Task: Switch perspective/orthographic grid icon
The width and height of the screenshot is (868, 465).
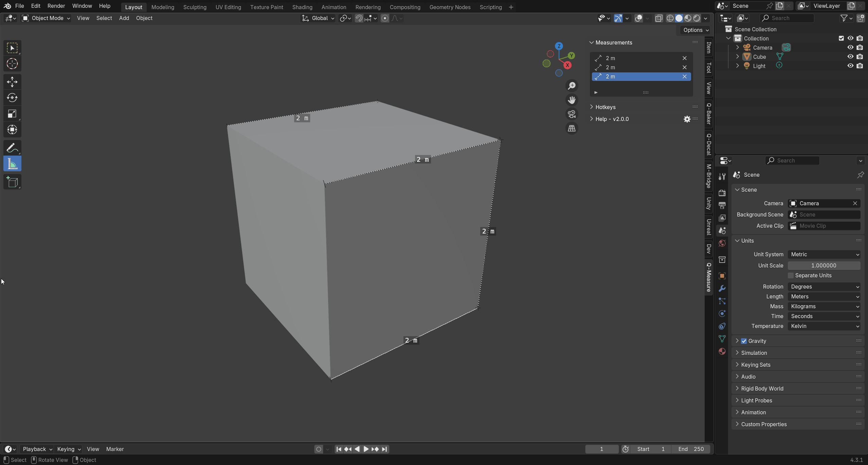Action: point(572,128)
